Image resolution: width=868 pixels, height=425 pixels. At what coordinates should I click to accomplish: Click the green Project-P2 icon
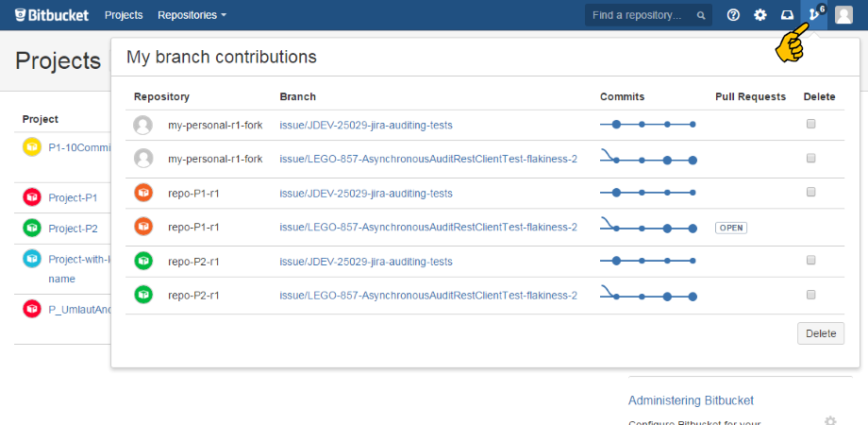[32, 228]
